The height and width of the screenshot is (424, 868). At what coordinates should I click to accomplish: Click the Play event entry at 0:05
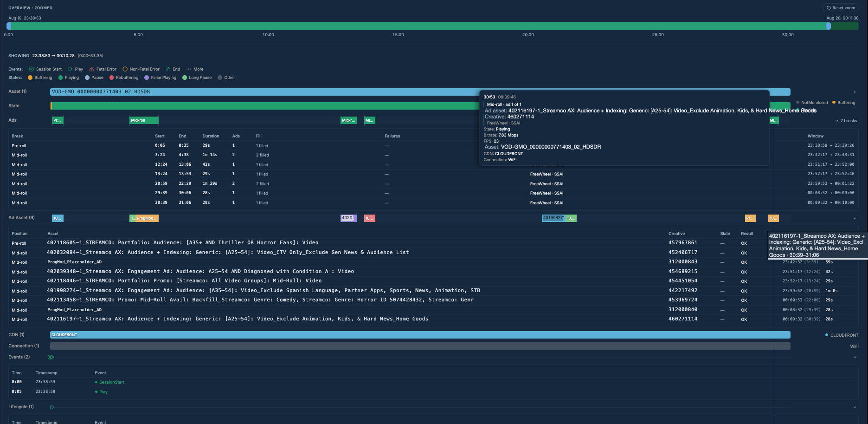point(103,392)
